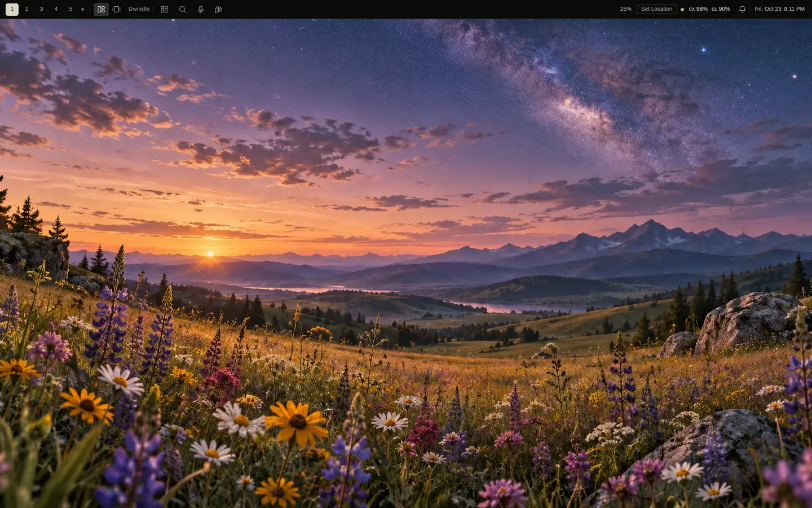Switch to workspace 2
This screenshot has height=508, width=812.
click(27, 9)
